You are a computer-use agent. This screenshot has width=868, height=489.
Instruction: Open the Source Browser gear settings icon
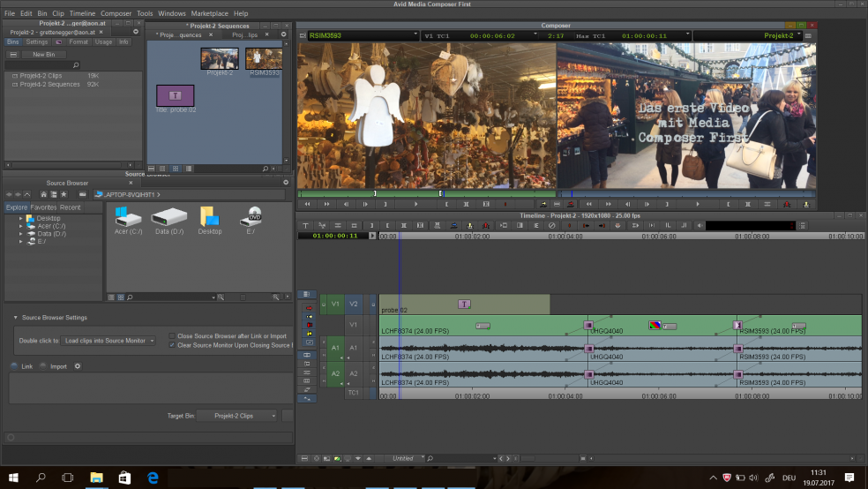pos(78,366)
